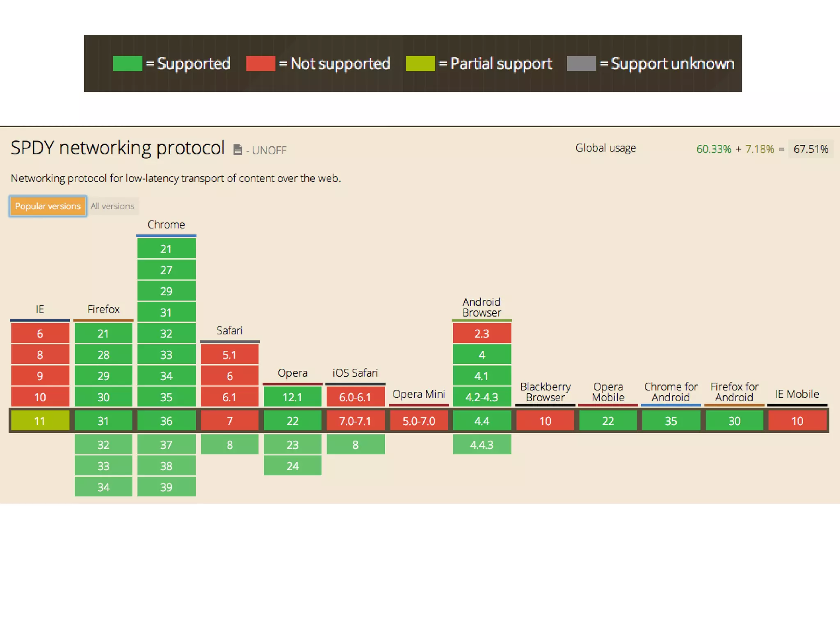
Task: Click the document icon beside SPDY title
Action: pos(237,150)
